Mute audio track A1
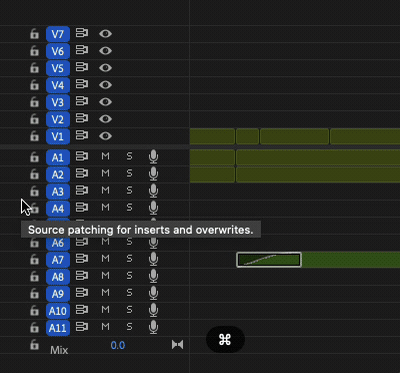The image size is (400, 373). [105, 156]
